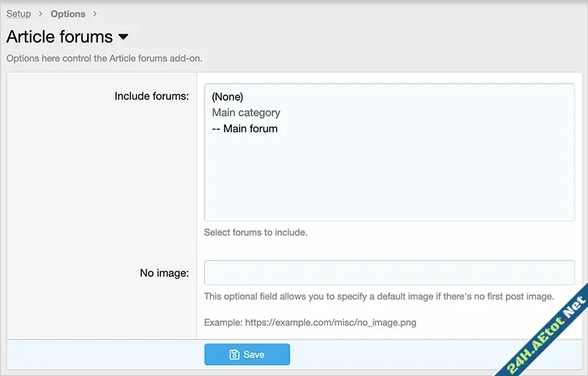Click empty area inside Include forums listbox
This screenshot has width=588, height=376.
coord(389,179)
